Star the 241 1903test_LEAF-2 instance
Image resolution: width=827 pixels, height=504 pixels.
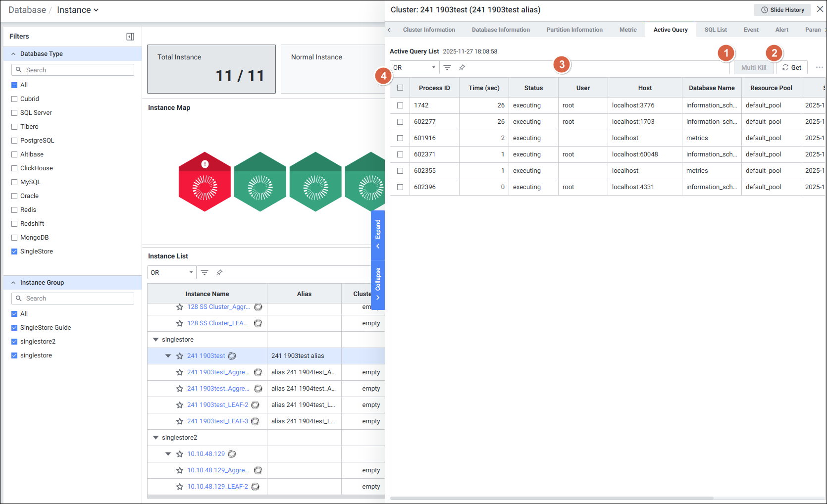180,405
